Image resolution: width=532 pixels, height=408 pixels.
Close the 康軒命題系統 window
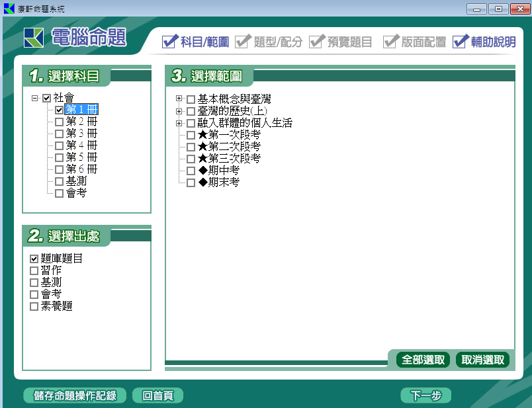coord(520,9)
